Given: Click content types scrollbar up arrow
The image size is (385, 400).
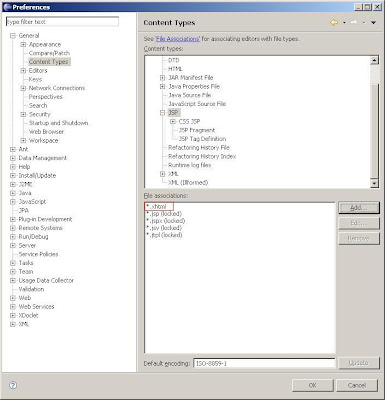Looking at the screenshot, I should pos(374,60).
